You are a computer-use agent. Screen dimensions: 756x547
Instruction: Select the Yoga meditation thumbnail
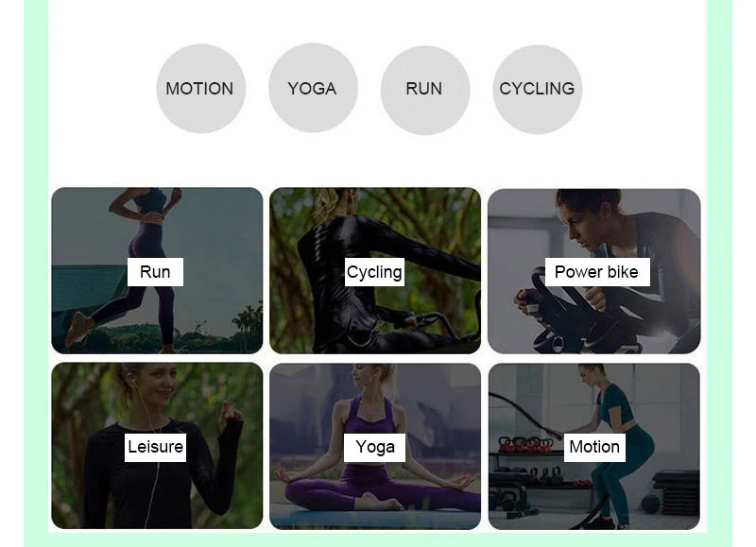(375, 446)
